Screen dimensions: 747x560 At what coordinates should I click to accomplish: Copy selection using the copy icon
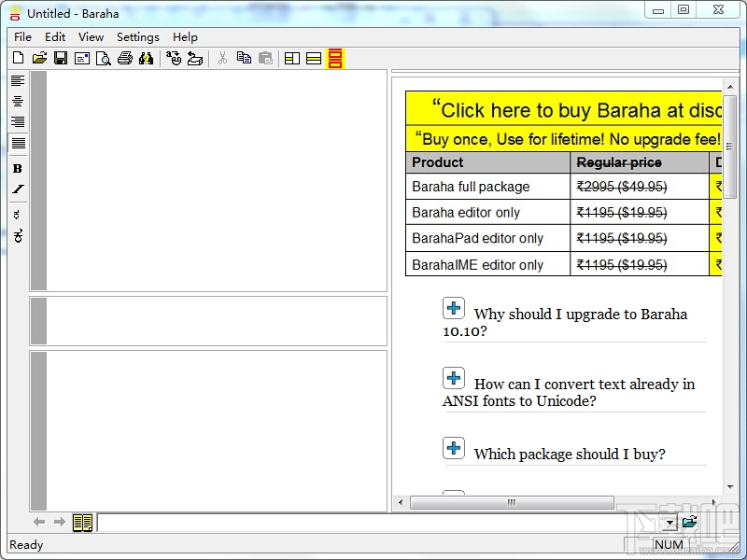click(244, 58)
